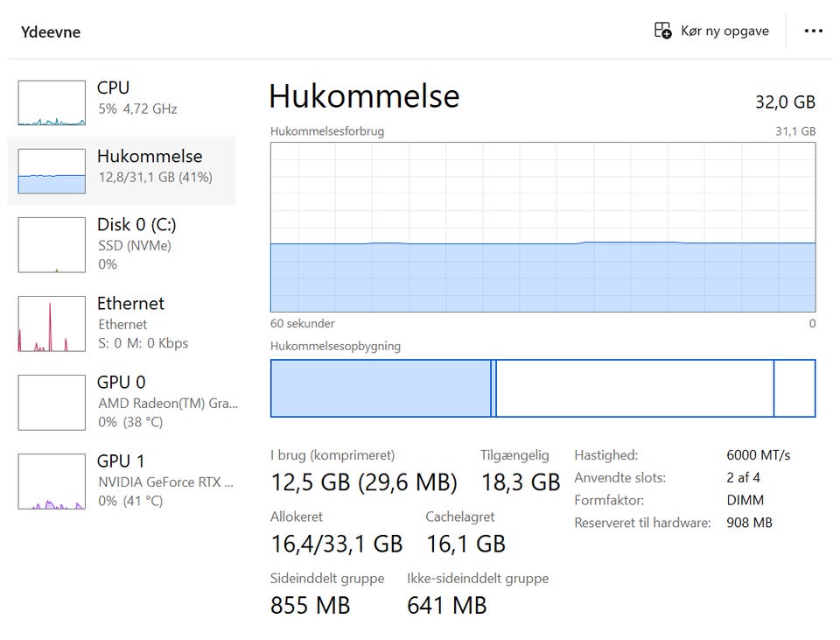The width and height of the screenshot is (840, 640).
Task: Click the in-use segment of Hukommelsesopbygning bar
Action: coord(381,388)
